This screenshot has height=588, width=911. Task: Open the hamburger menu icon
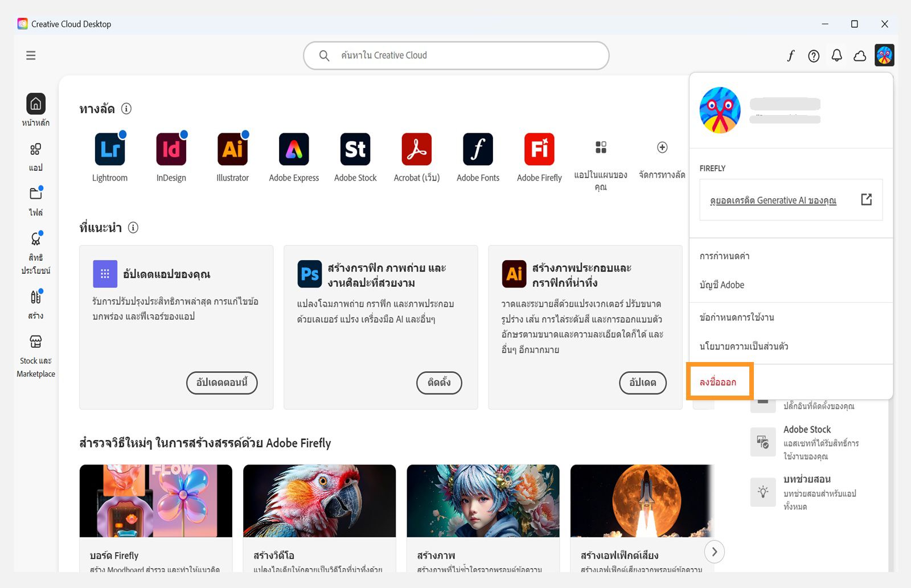pos(31,55)
